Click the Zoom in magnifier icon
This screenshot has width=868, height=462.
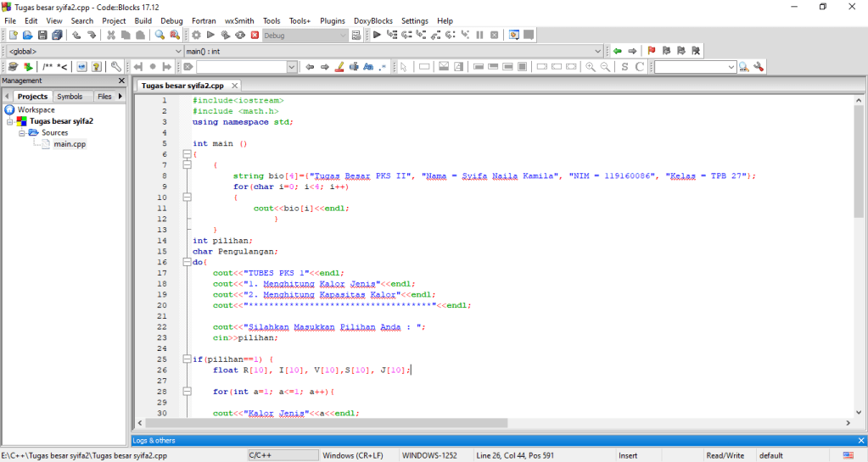coord(590,67)
